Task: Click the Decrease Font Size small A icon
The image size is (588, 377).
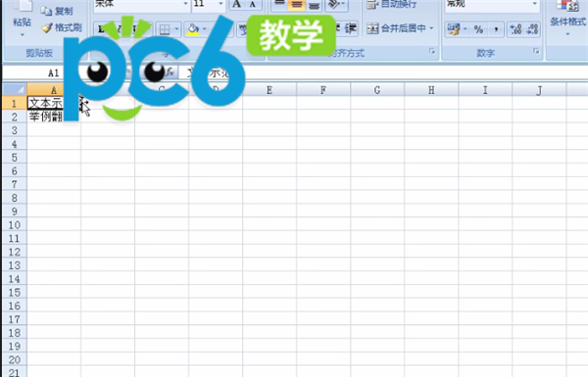Action: click(x=253, y=5)
